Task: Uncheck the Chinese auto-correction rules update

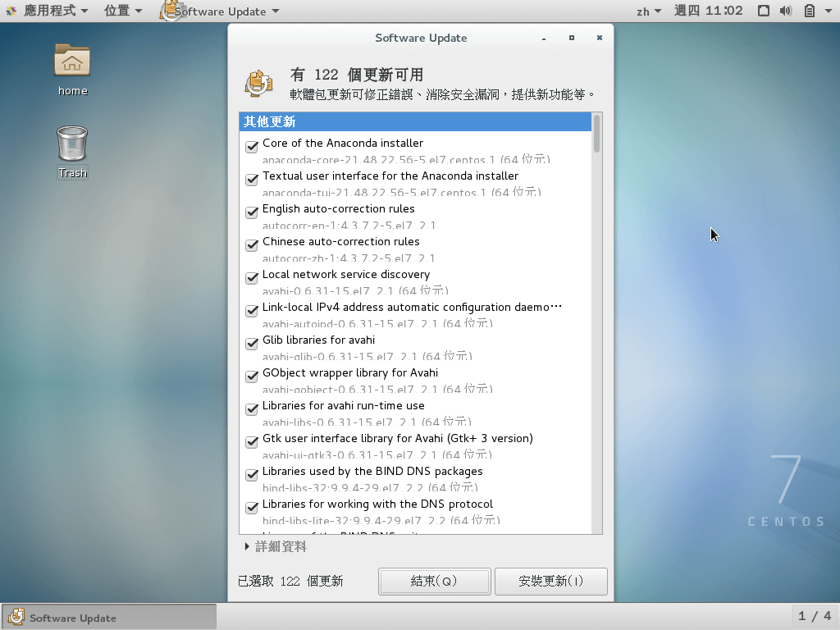Action: [x=251, y=244]
